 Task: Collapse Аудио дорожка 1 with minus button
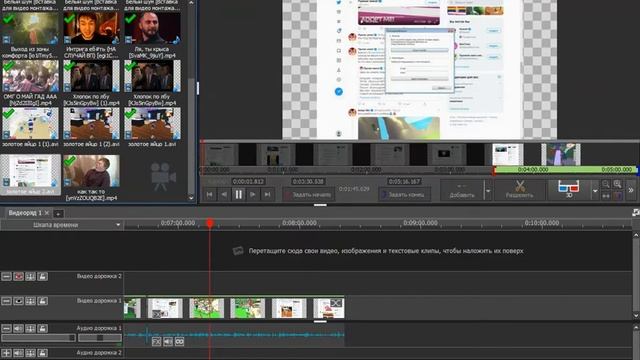tap(7, 329)
